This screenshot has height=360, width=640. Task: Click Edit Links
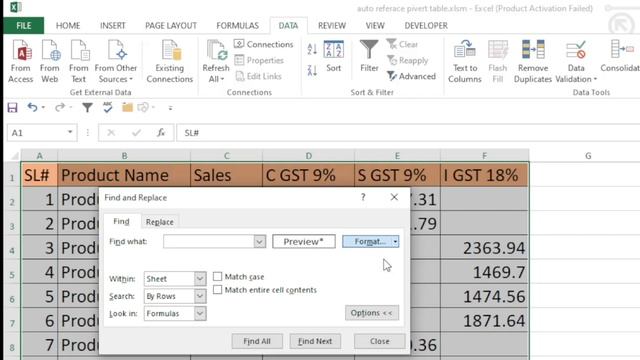(258, 76)
